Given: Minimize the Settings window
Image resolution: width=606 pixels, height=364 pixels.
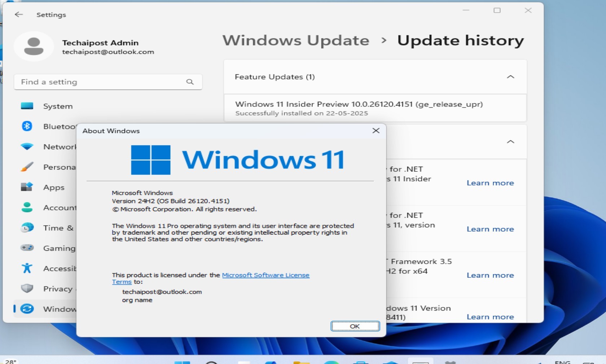Looking at the screenshot, I should pyautogui.click(x=466, y=10).
